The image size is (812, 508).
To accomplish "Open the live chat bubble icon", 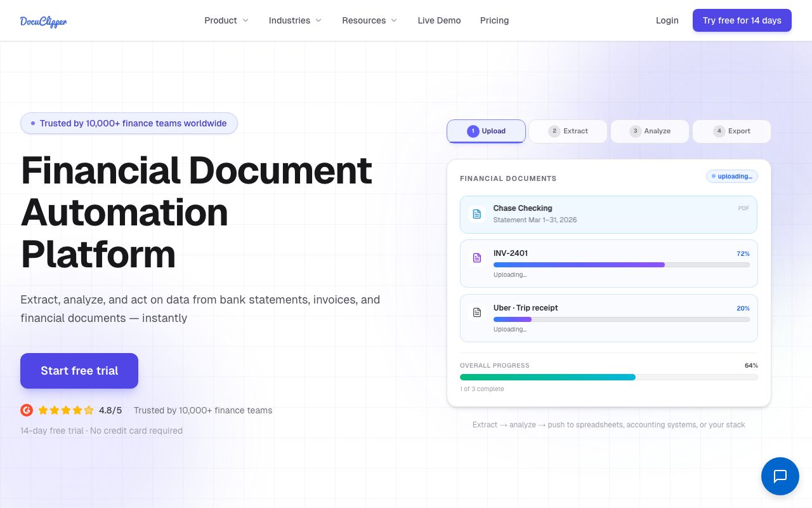I will [780, 476].
